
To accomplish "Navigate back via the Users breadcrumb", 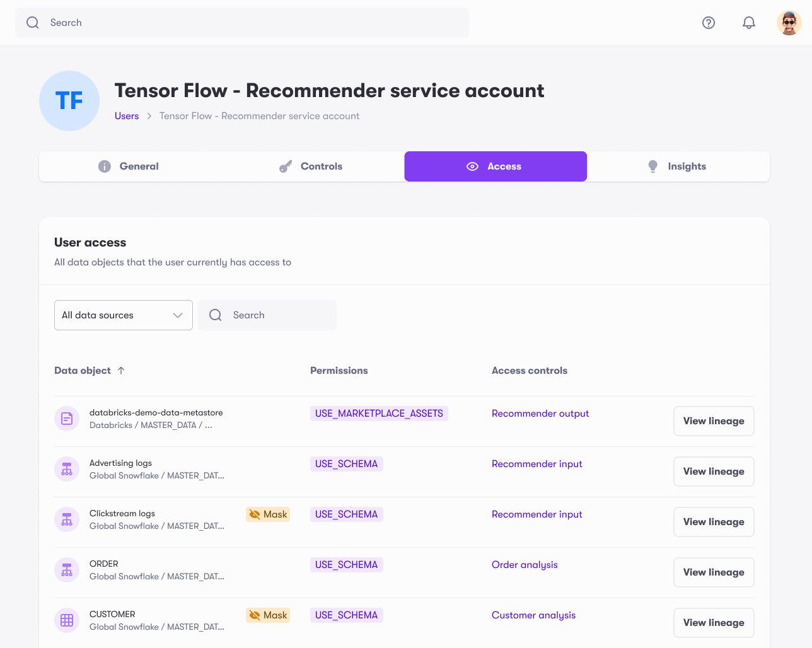I will click(126, 116).
